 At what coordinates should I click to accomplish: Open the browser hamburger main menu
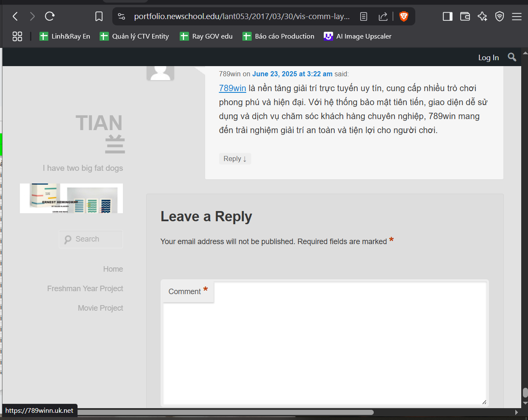(x=517, y=17)
